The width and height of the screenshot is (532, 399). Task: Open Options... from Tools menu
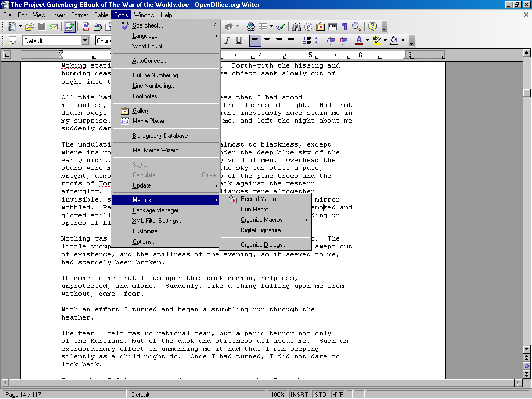point(144,242)
